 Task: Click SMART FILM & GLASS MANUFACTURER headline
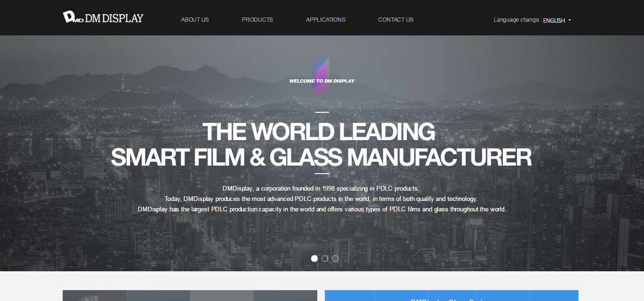pos(321,157)
